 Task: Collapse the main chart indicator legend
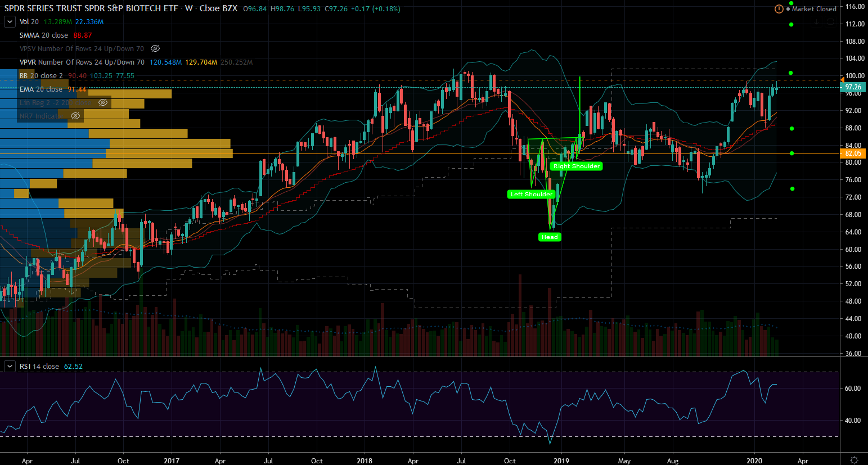coord(10,22)
